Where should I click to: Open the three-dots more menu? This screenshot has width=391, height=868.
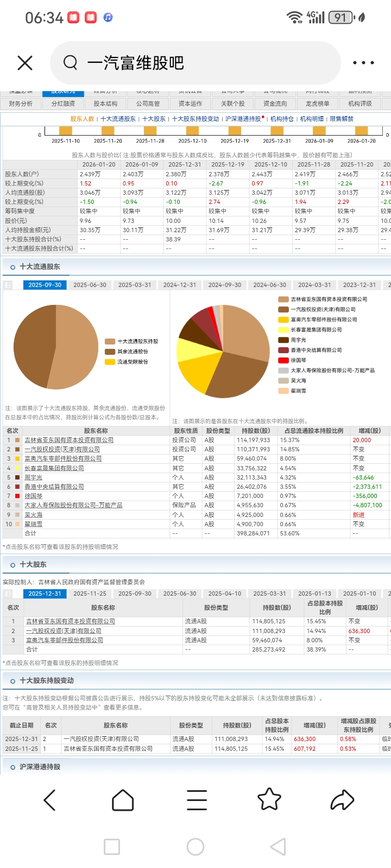pos(363,63)
